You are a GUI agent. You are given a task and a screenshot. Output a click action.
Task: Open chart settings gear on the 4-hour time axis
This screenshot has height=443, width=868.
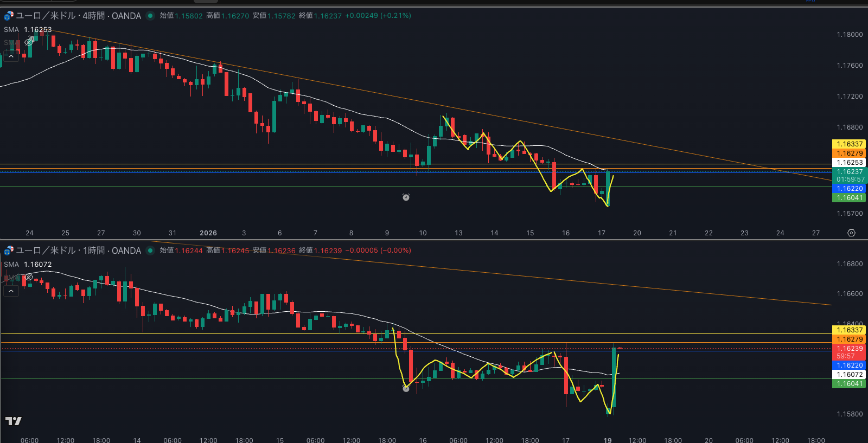pyautogui.click(x=851, y=233)
